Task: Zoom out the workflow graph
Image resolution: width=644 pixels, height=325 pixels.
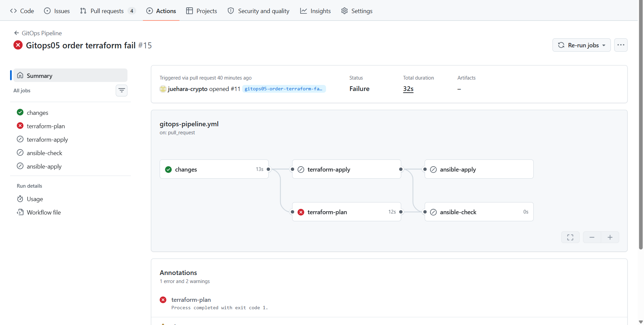Action: click(x=592, y=237)
